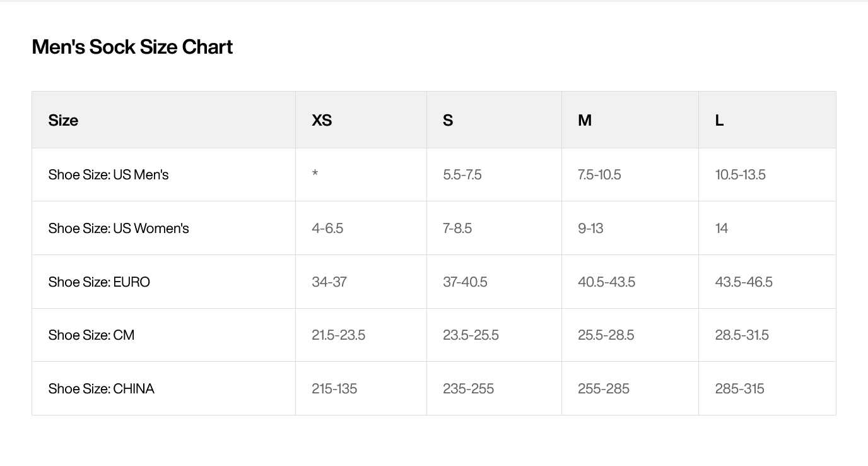The height and width of the screenshot is (466, 868).
Task: Select the Shoe Size: US Women's row label
Action: point(119,228)
